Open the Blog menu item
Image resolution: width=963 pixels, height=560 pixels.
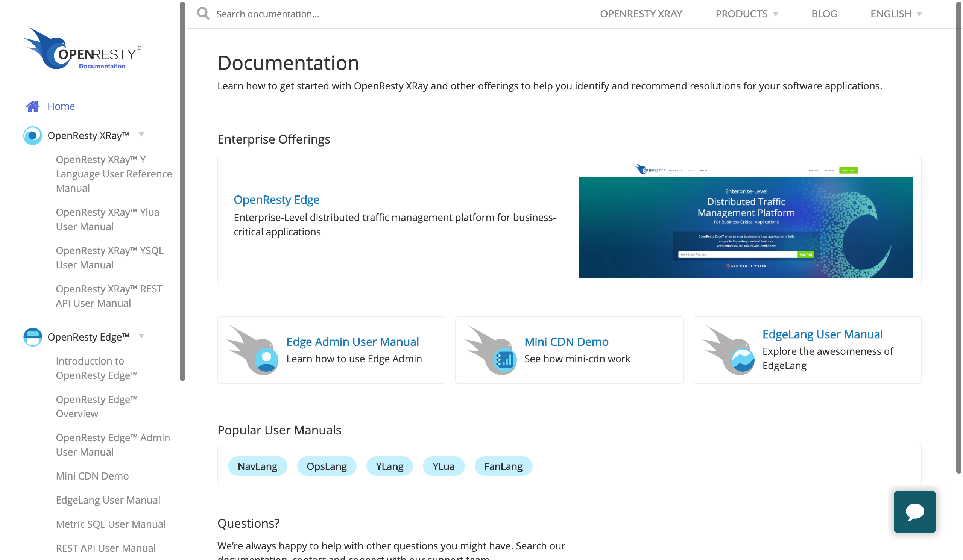coord(824,14)
